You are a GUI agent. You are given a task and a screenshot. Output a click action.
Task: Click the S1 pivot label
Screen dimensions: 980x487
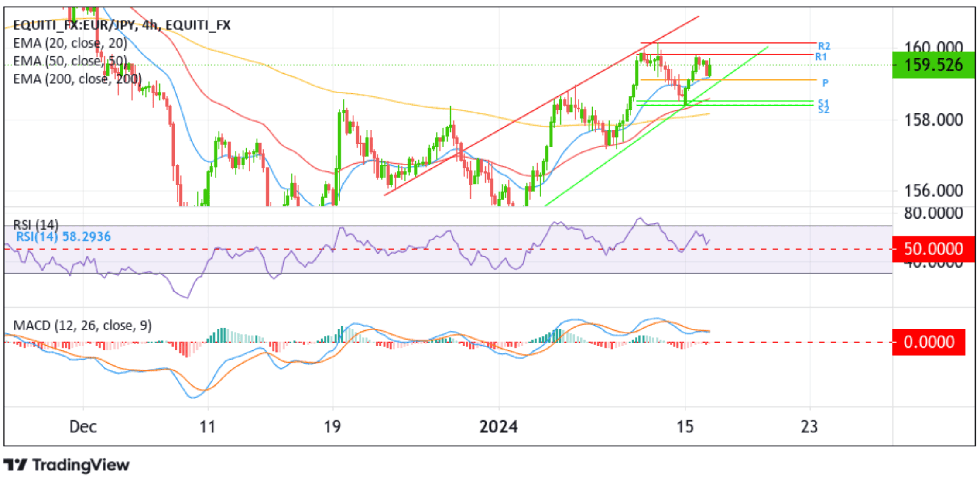point(823,103)
